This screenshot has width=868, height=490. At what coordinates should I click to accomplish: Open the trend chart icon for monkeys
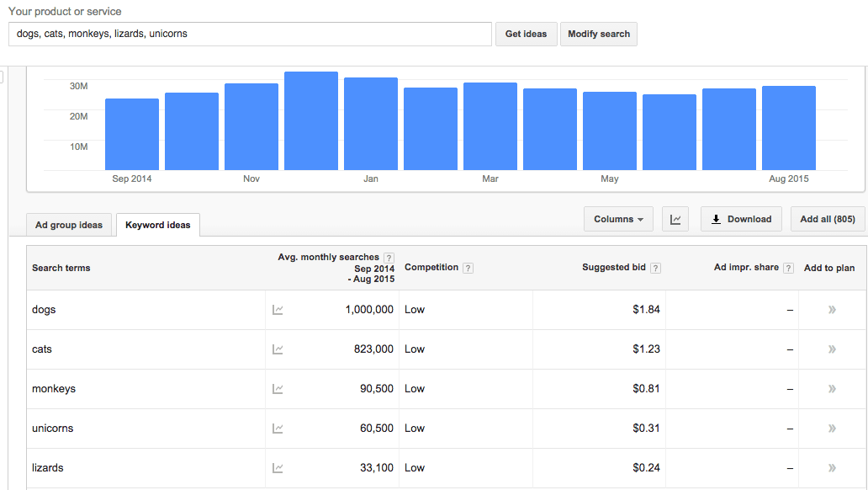tap(278, 389)
